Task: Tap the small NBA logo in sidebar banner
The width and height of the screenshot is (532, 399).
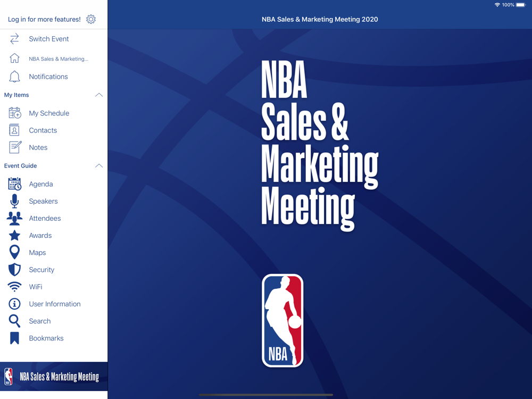Action: (x=9, y=377)
